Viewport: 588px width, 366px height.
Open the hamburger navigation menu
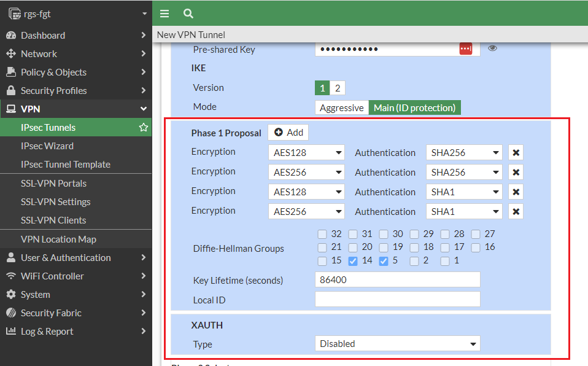point(164,13)
